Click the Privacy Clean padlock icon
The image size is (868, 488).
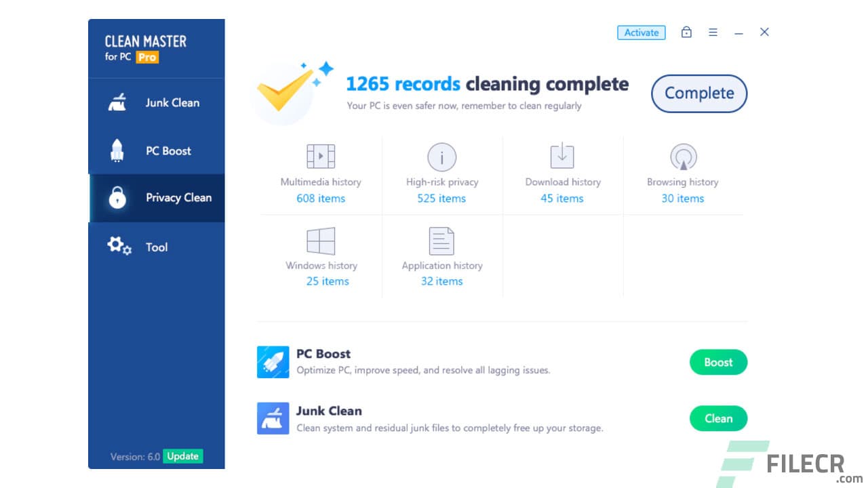[x=117, y=197]
